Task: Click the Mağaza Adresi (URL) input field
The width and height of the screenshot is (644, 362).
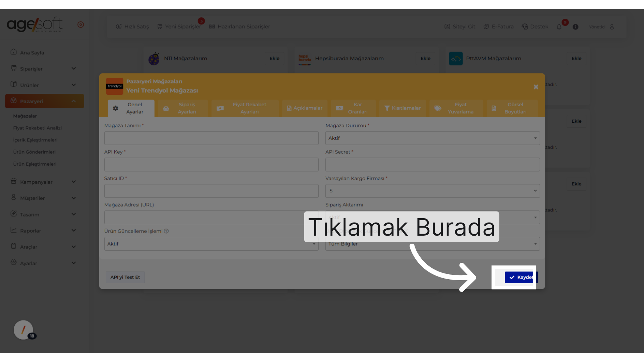Action: [211, 217]
